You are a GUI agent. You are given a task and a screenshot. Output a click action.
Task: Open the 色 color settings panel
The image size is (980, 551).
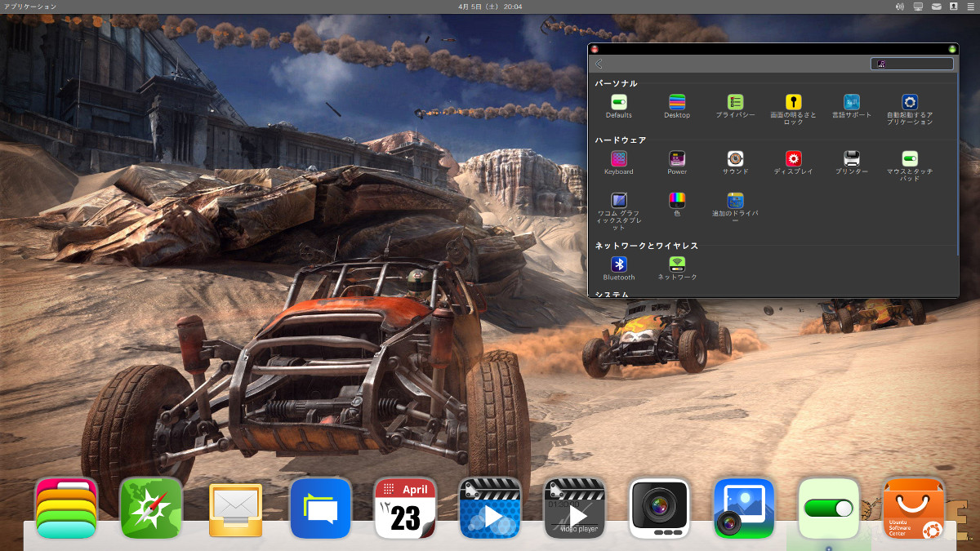(x=677, y=204)
